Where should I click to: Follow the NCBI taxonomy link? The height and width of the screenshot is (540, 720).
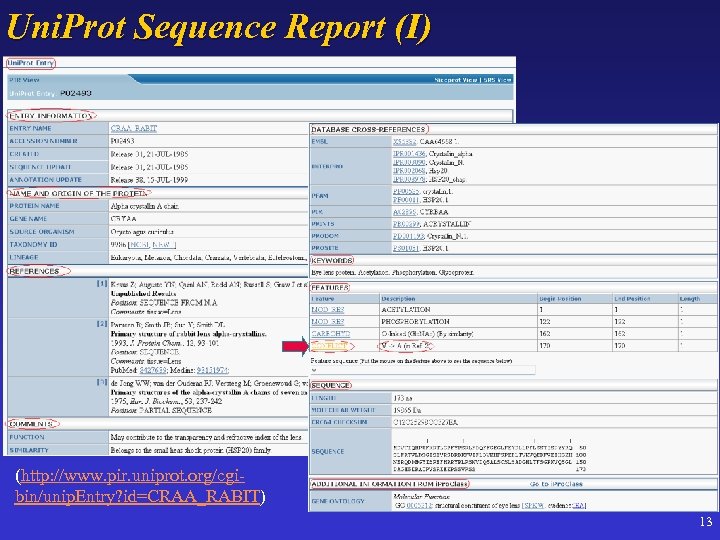pos(140,245)
